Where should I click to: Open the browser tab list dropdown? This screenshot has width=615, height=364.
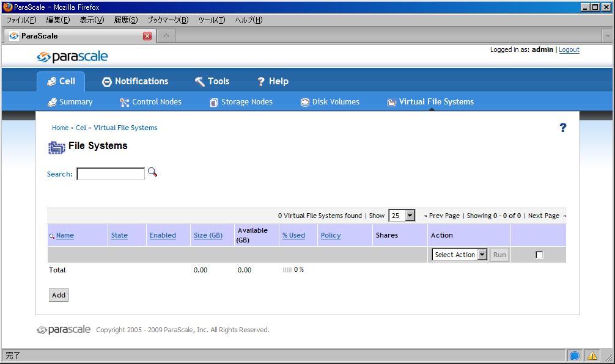608,36
